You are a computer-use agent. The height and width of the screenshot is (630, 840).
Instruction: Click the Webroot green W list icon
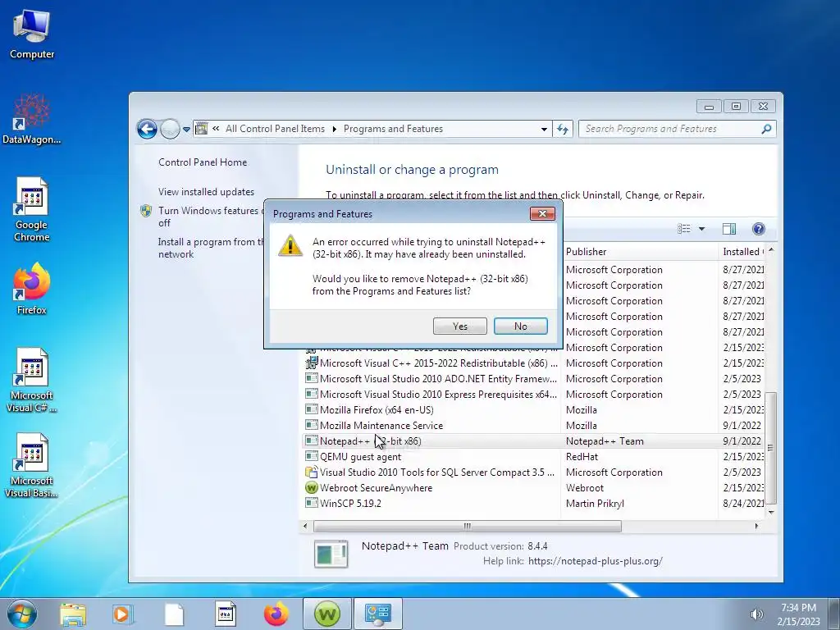(x=311, y=487)
